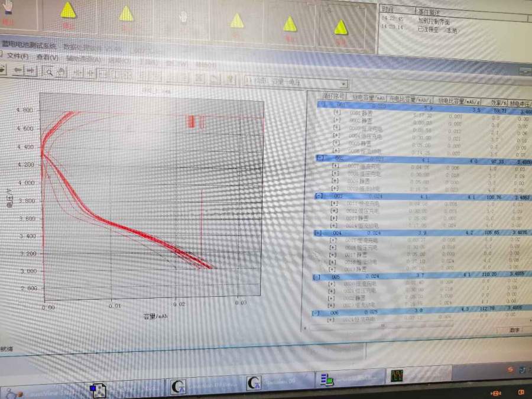Click the white hand icon channel
The image size is (532, 399).
tap(183, 17)
